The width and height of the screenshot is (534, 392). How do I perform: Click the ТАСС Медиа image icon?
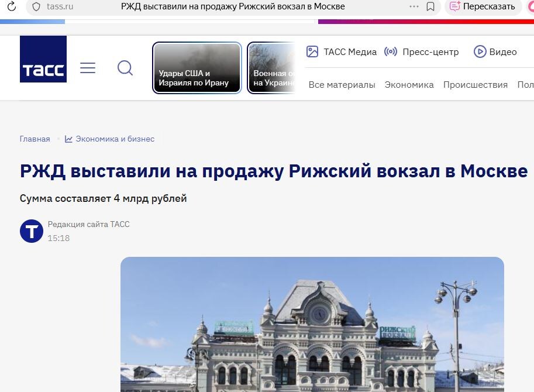click(x=312, y=51)
